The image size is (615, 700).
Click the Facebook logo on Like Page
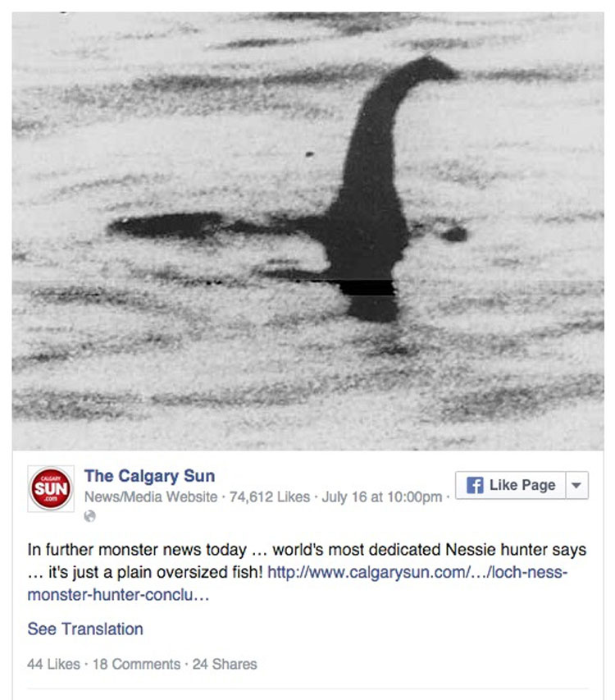(x=475, y=485)
